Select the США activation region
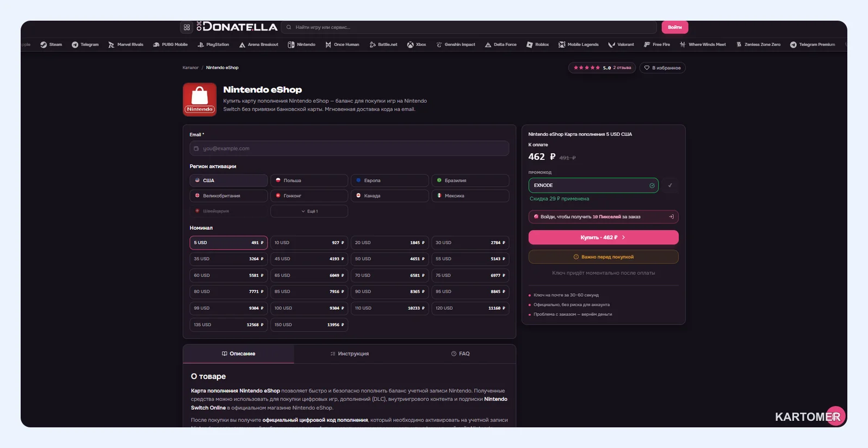Viewport: 868px width, 448px height. (228, 181)
